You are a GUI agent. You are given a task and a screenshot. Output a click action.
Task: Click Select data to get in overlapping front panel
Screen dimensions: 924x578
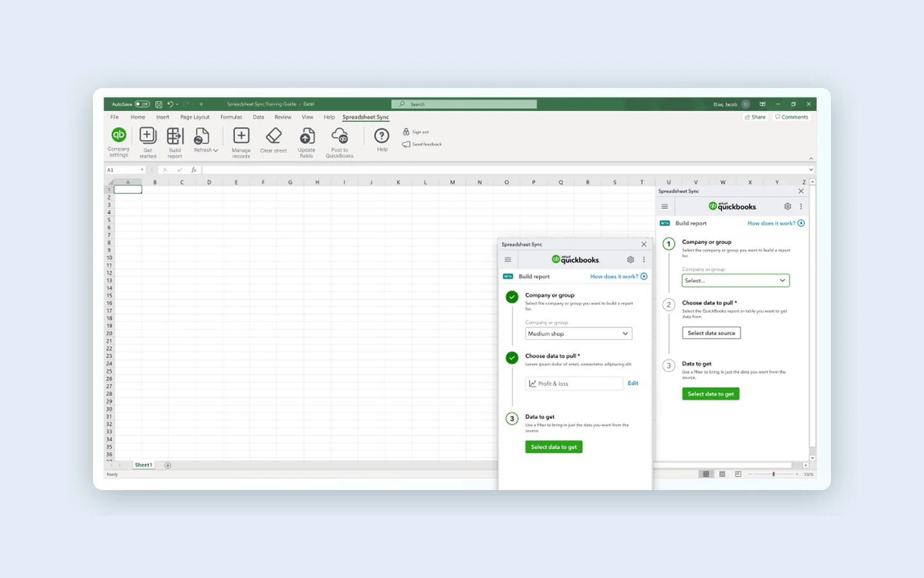(554, 447)
